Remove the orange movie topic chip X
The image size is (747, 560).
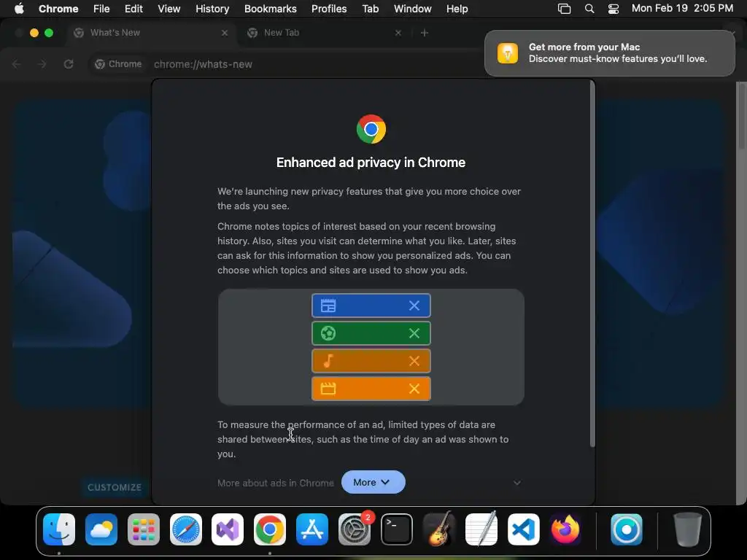pyautogui.click(x=414, y=389)
